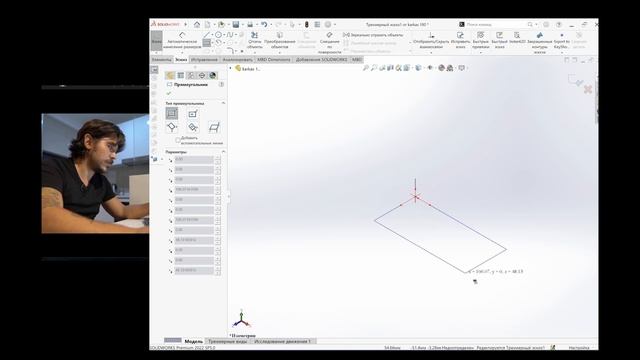
Task: Open the DisplayManager tab icon
Action: pyautogui.click(x=212, y=76)
